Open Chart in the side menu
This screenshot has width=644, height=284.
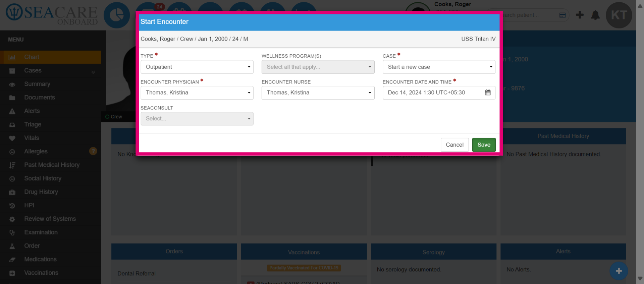(x=51, y=57)
